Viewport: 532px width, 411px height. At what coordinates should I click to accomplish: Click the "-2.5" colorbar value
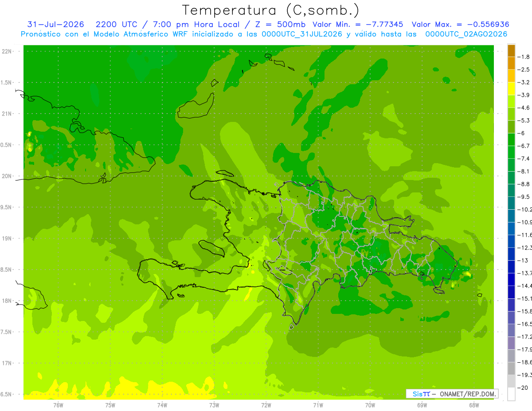point(524,70)
